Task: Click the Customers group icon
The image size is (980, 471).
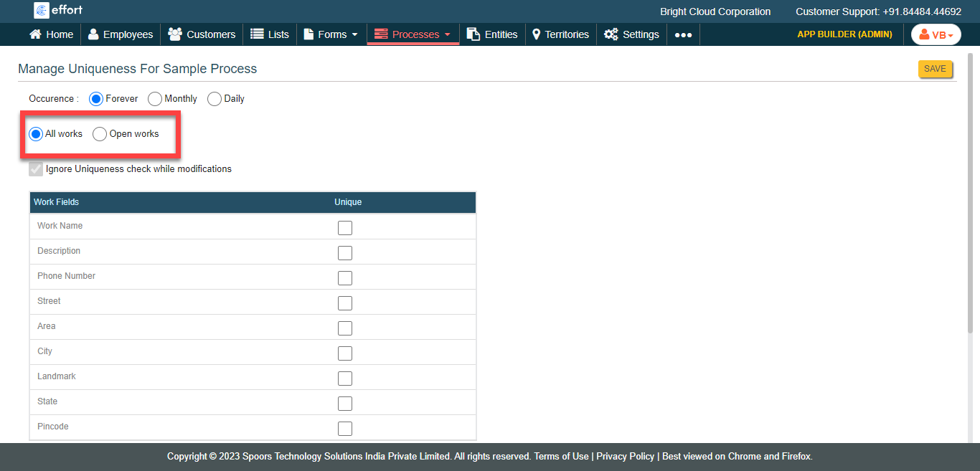Action: click(174, 34)
